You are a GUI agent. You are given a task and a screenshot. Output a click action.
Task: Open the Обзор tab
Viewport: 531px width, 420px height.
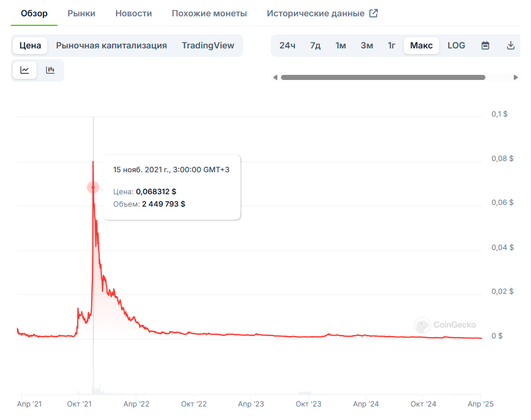(34, 13)
